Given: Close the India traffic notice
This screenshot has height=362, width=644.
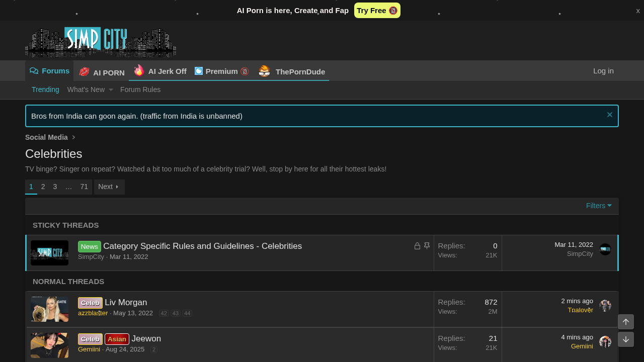Looking at the screenshot, I should tap(610, 115).
